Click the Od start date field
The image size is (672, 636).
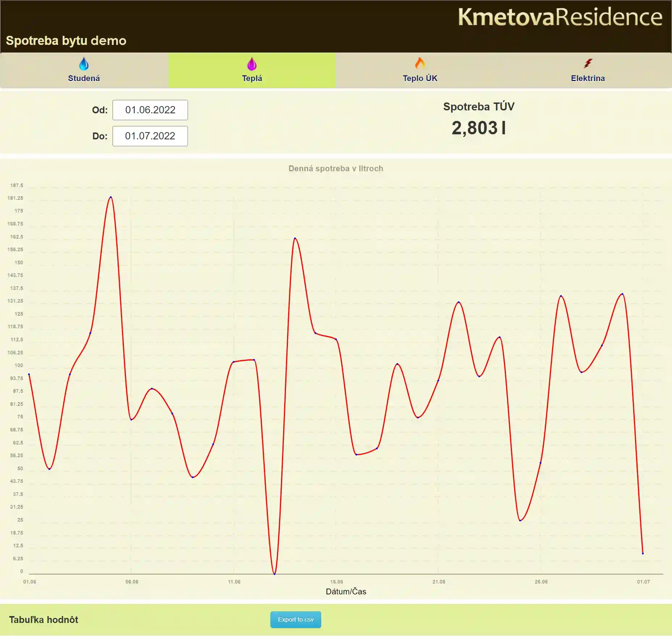[150, 110]
